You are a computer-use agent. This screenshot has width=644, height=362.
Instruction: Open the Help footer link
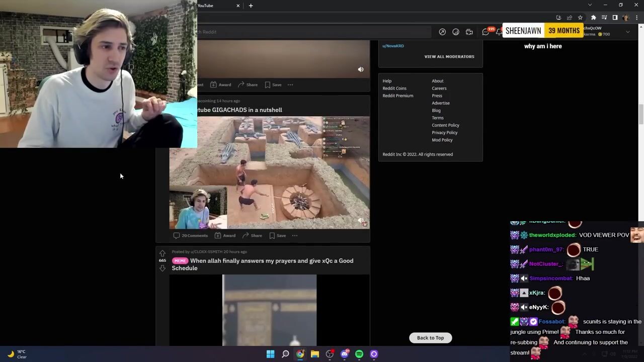pyautogui.click(x=387, y=81)
